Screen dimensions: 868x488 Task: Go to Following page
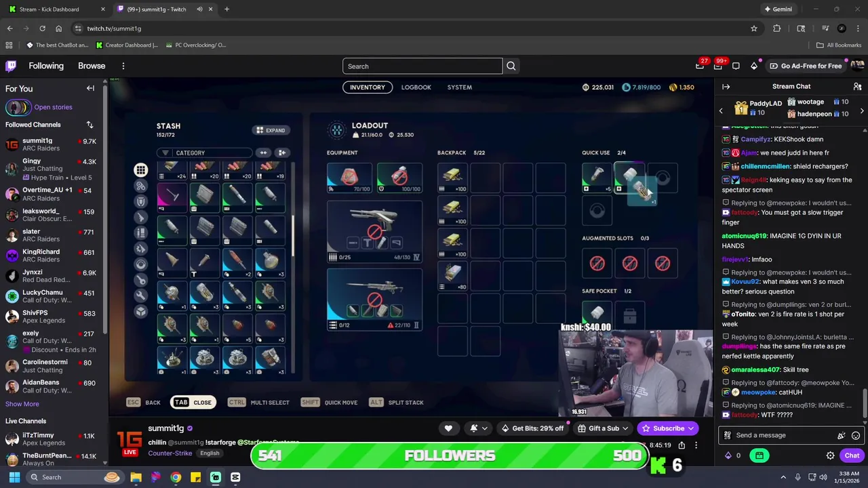coord(46,66)
